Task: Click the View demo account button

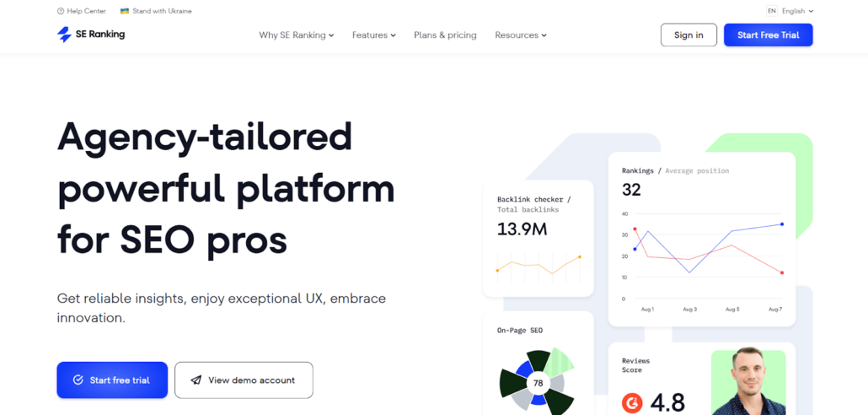Action: click(244, 380)
